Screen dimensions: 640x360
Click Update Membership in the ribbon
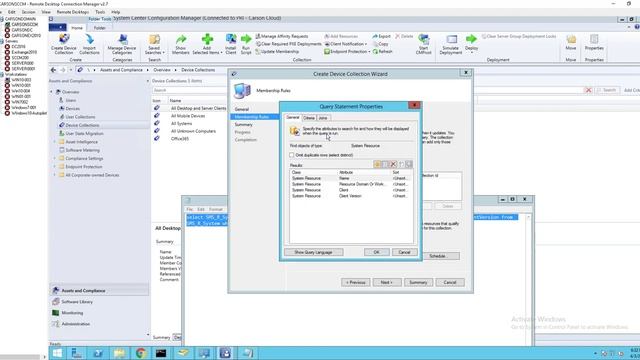[277, 51]
